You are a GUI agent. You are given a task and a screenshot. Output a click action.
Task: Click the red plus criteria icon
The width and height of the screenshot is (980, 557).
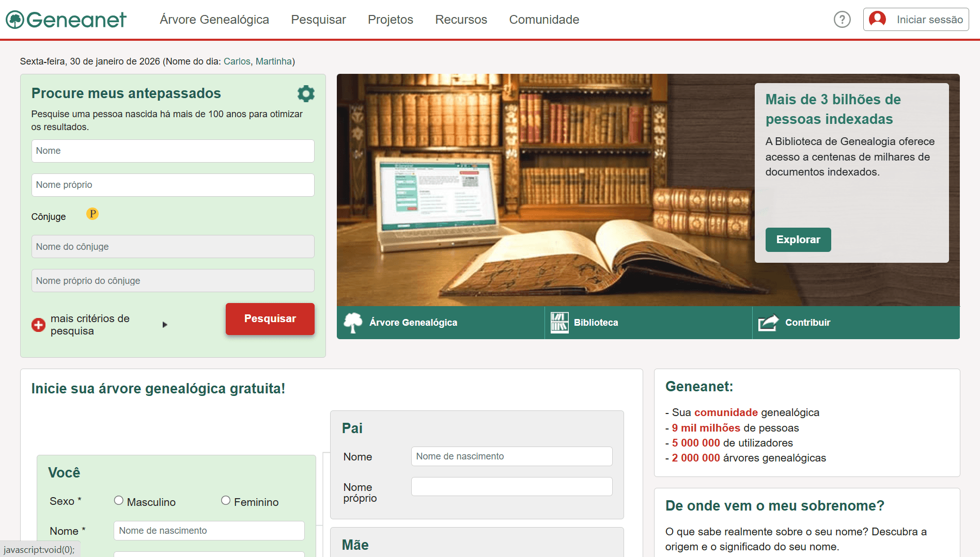pos(38,325)
